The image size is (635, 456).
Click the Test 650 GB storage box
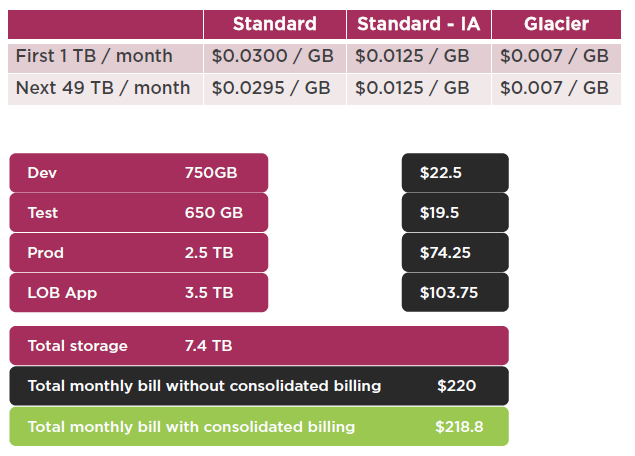[x=139, y=212]
